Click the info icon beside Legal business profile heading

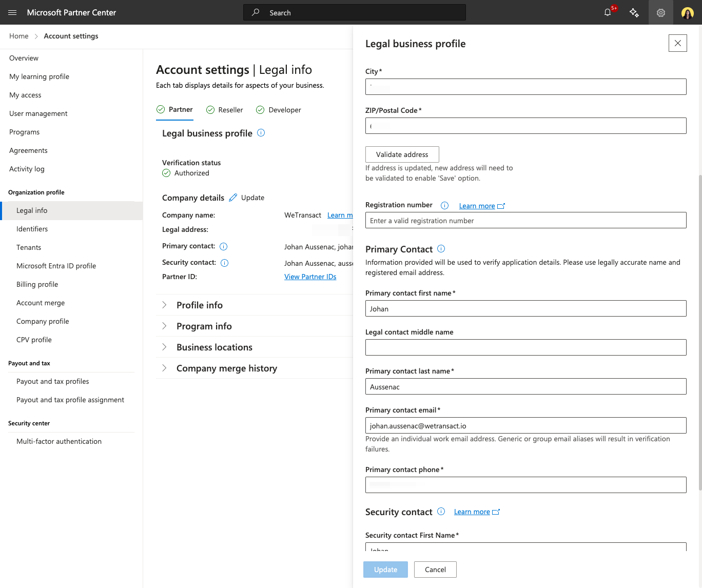[x=261, y=133]
